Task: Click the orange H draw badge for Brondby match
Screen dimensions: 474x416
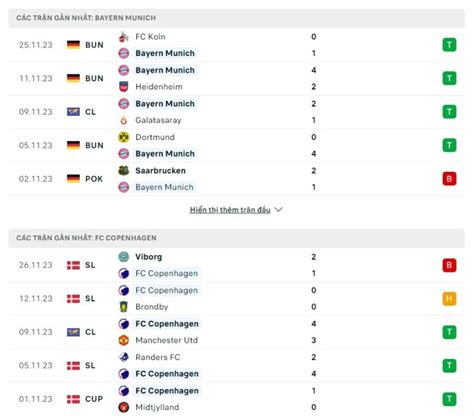Action: pyautogui.click(x=449, y=299)
